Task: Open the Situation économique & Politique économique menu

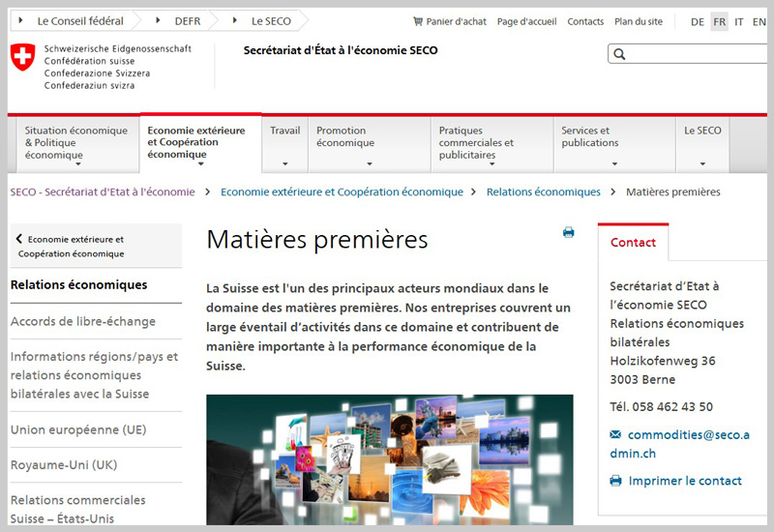Action: tap(75, 143)
